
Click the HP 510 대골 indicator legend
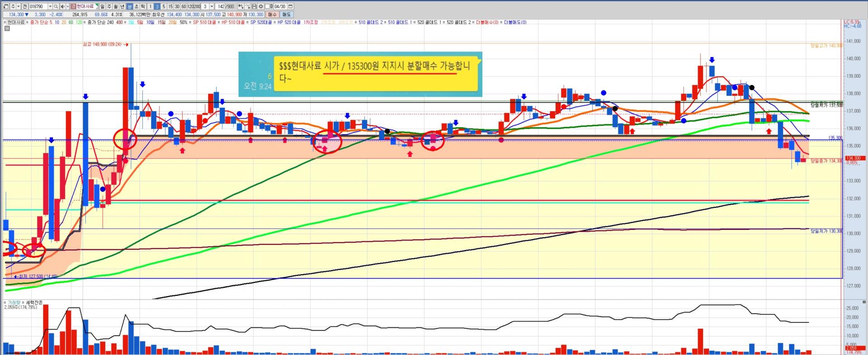(232, 22)
